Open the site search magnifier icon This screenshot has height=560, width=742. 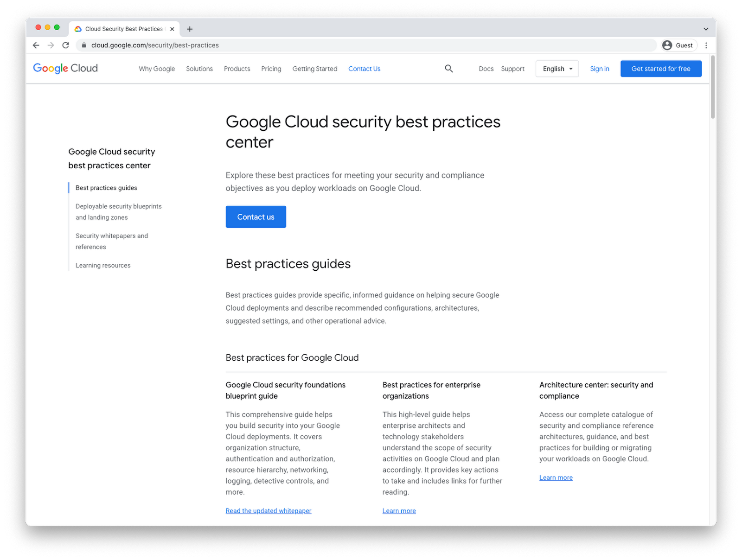point(448,69)
